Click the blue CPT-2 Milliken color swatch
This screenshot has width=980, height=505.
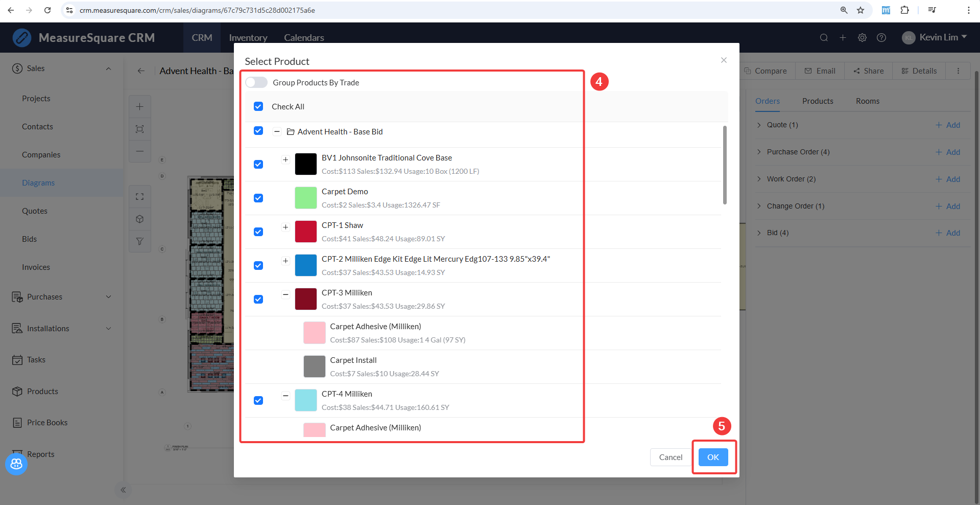click(306, 265)
